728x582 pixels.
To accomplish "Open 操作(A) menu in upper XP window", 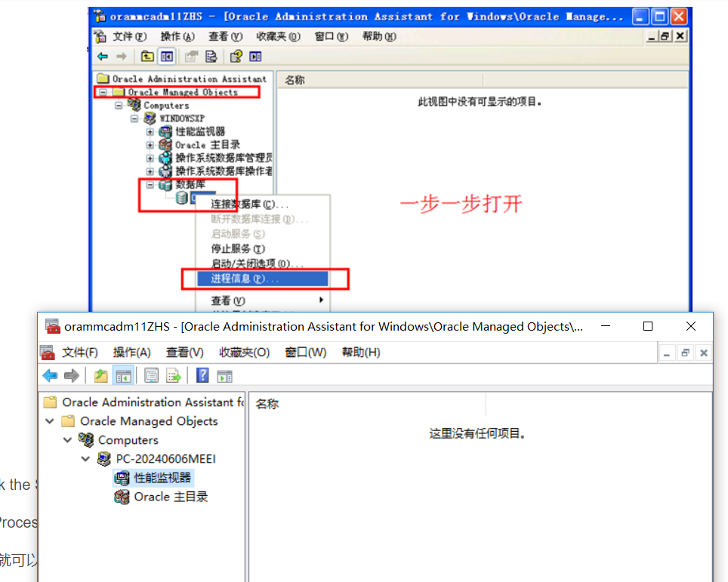I will tap(177, 36).
